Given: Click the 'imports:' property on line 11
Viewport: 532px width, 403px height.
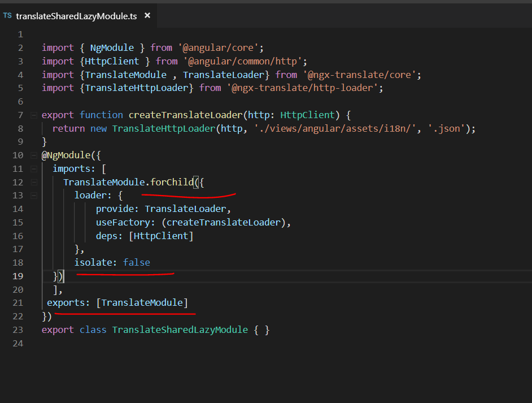Looking at the screenshot, I should pos(74,169).
